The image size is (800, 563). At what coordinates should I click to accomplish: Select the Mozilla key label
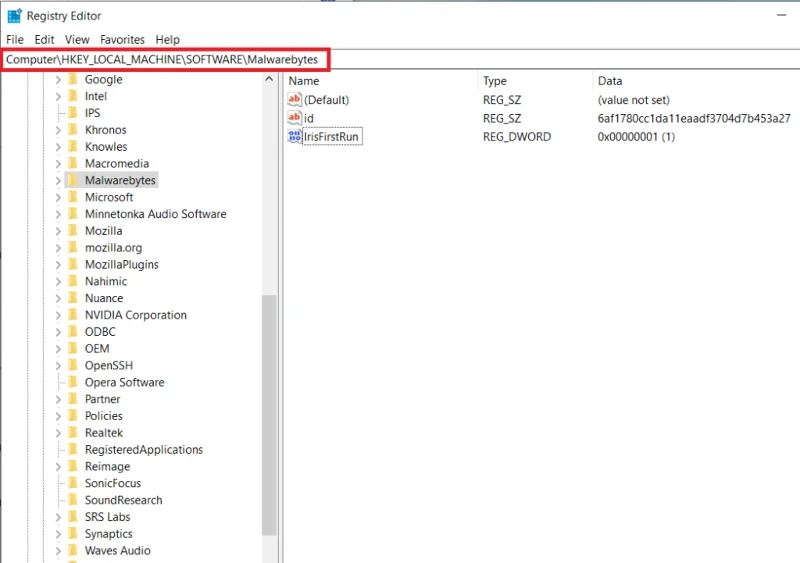[x=104, y=231]
